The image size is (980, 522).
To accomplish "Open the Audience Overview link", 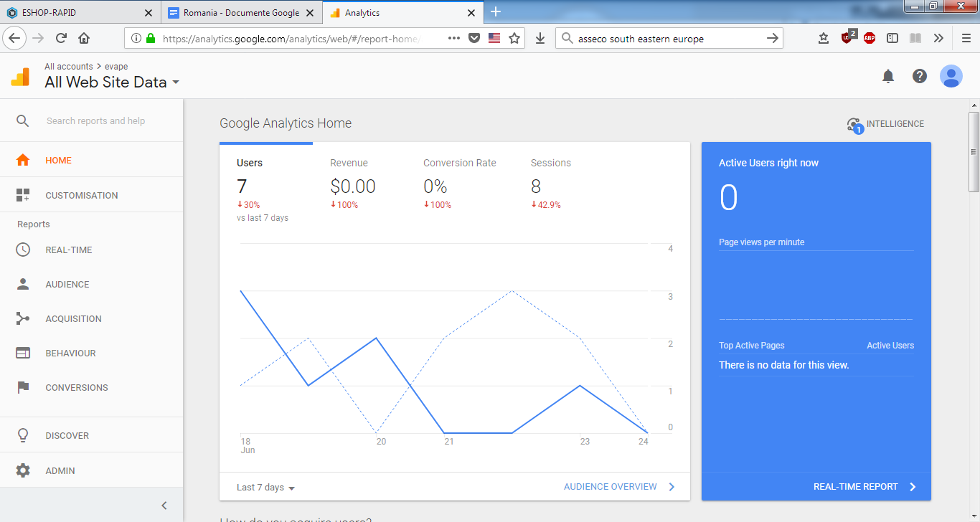I will 620,487.
